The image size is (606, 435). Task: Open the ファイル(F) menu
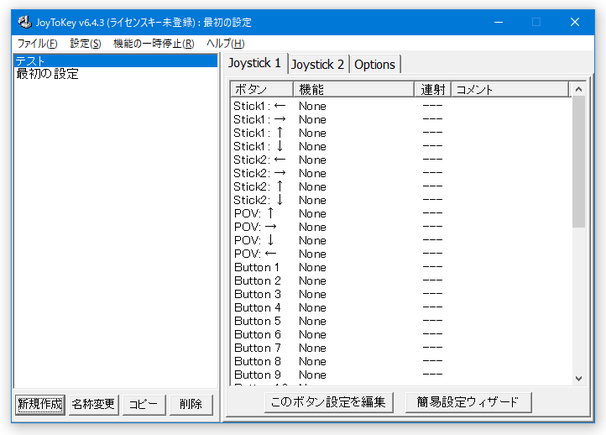[37, 43]
